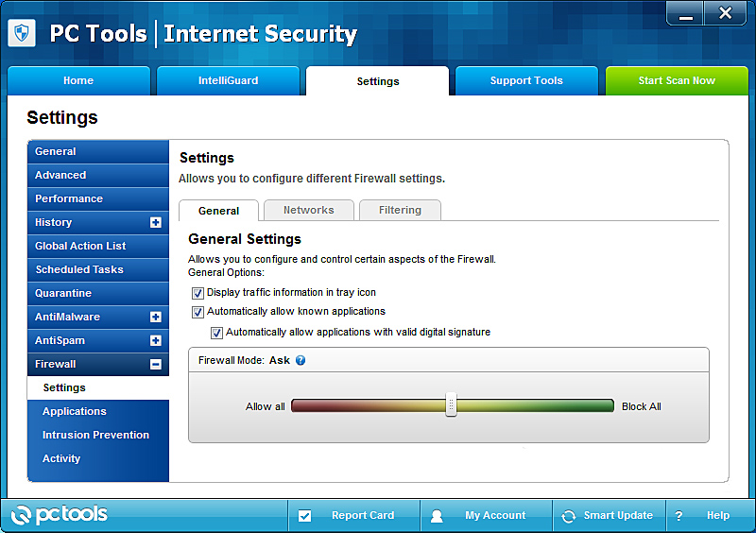Image resolution: width=756 pixels, height=533 pixels.
Task: Click the 'Block All' label
Action: [642, 406]
